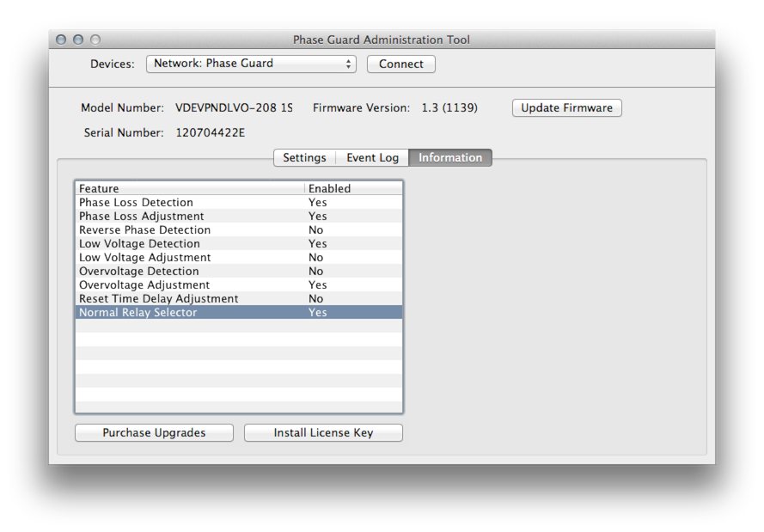This screenshot has width=764, height=532.
Task: Select Reset Time Delay Adjustment row
Action: (239, 298)
